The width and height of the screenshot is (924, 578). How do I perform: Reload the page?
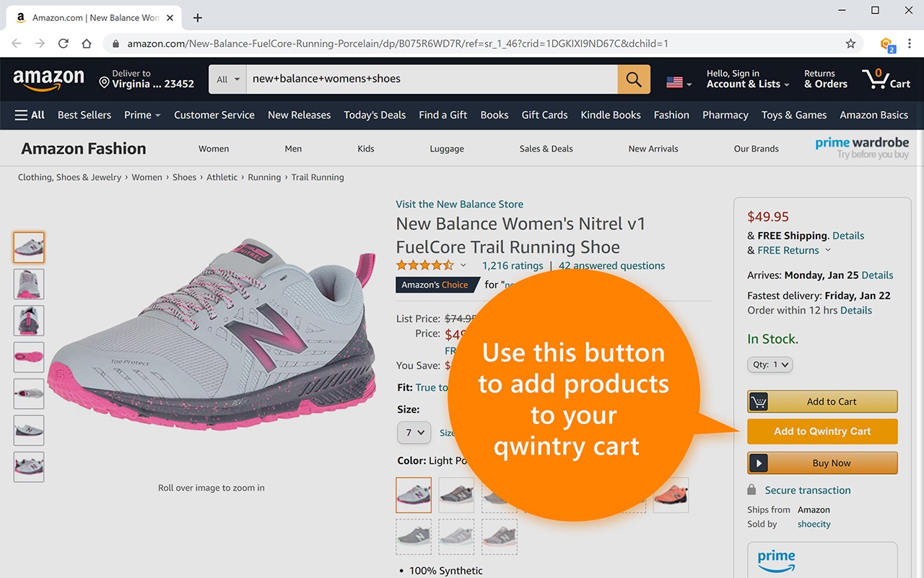[63, 43]
